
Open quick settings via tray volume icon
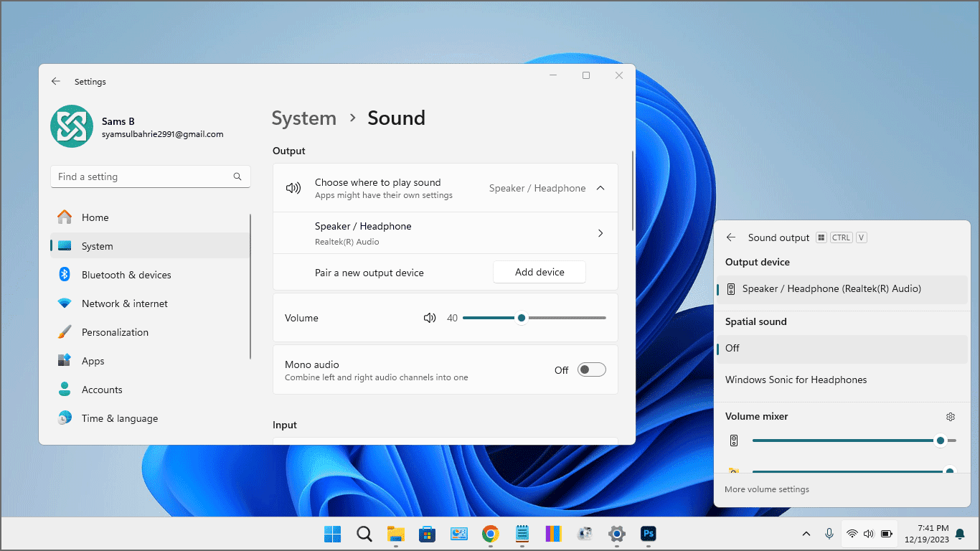[869, 534]
